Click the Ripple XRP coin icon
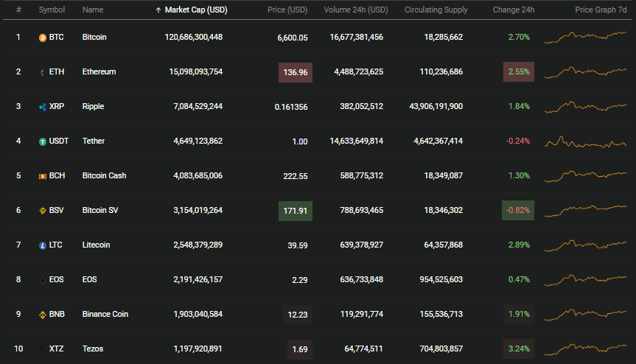This screenshot has width=636, height=364. 43,107
